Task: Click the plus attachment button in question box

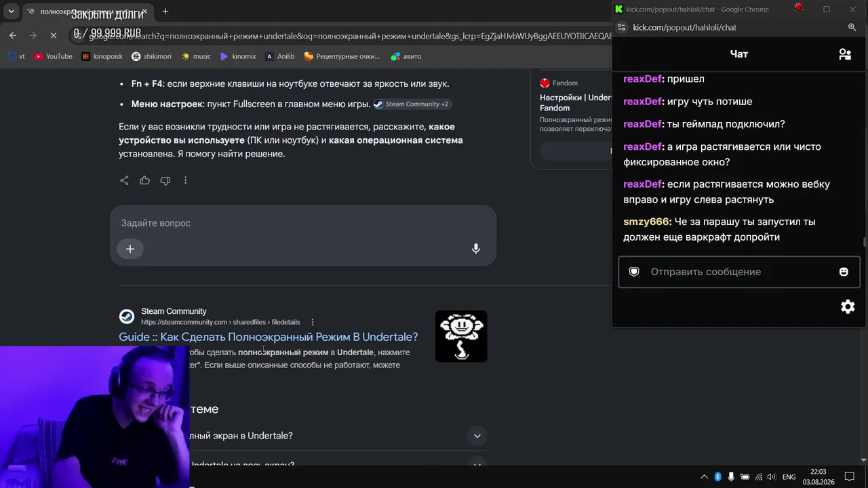Action: [130, 249]
